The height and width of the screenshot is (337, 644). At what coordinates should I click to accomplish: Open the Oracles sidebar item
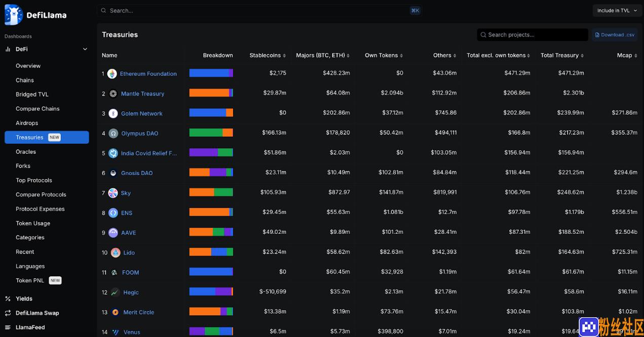[x=26, y=152]
